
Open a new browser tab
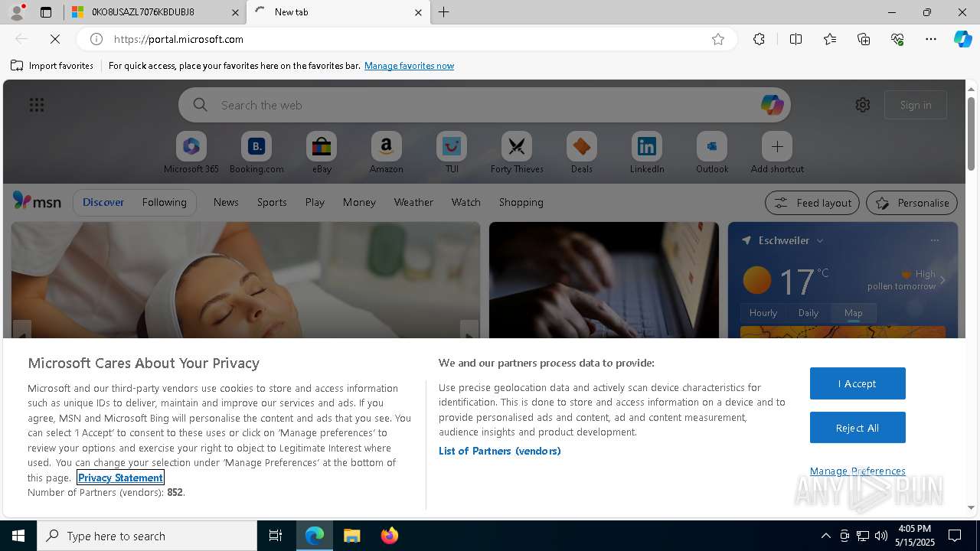[444, 12]
